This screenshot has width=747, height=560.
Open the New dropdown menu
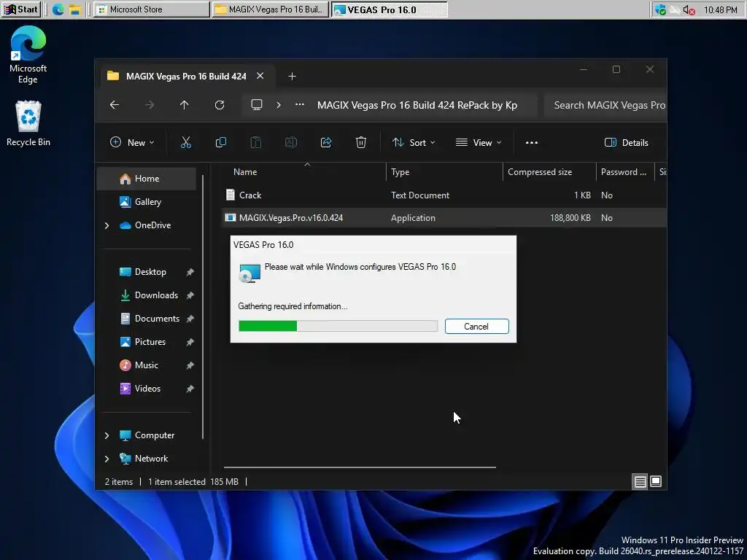(x=133, y=142)
